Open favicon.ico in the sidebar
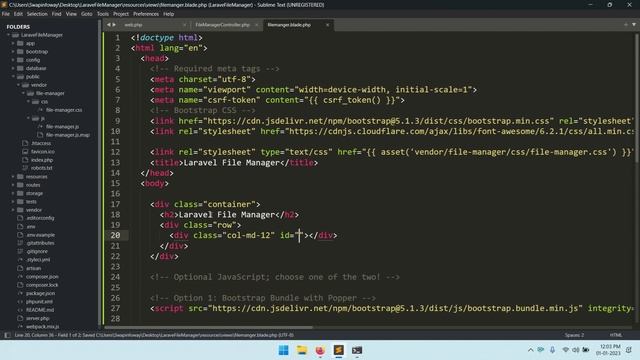The height and width of the screenshot is (360, 640). coord(42,151)
